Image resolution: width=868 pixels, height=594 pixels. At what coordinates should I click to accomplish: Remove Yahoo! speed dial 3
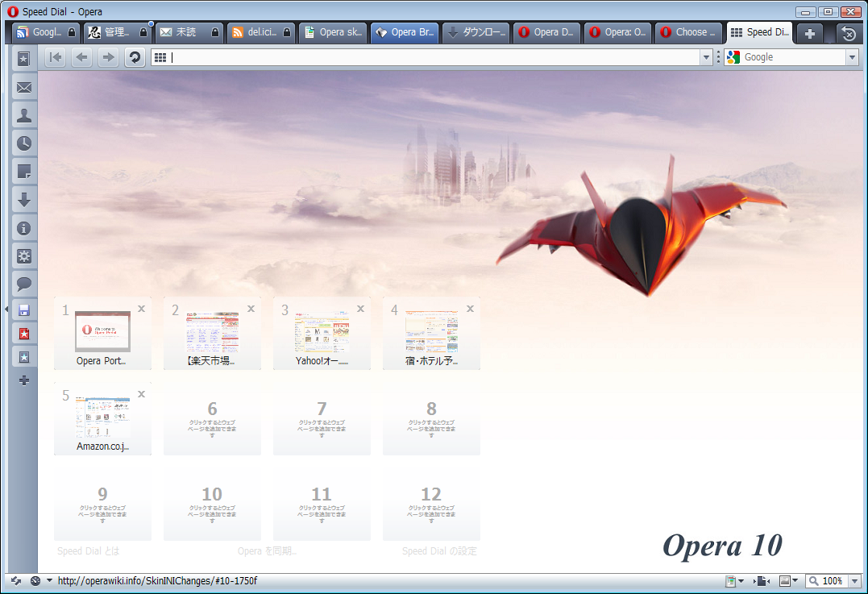click(360, 309)
